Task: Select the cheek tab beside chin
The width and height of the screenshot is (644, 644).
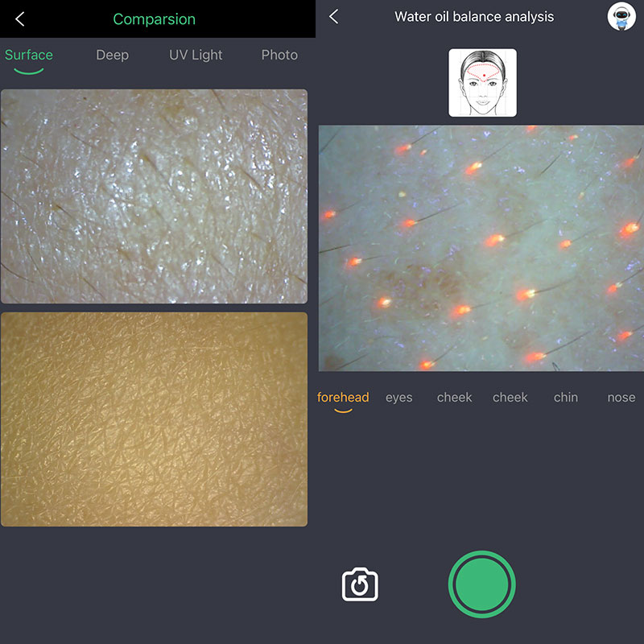Action: (510, 398)
